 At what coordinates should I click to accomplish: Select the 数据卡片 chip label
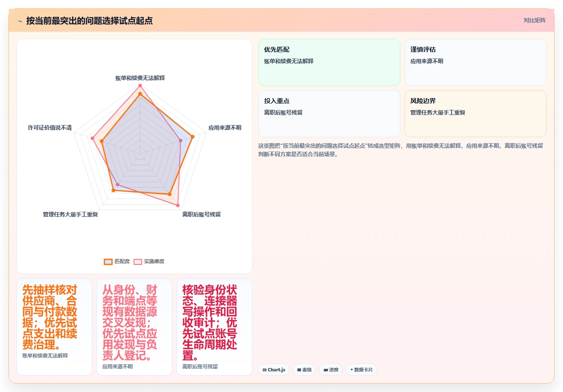[x=364, y=370]
